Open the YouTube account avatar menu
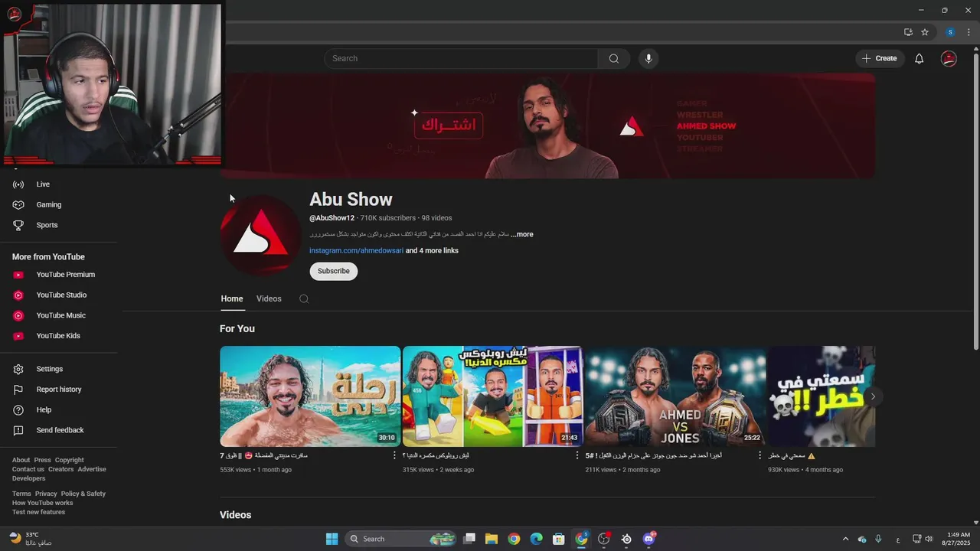The height and width of the screenshot is (551, 980). (x=949, y=59)
